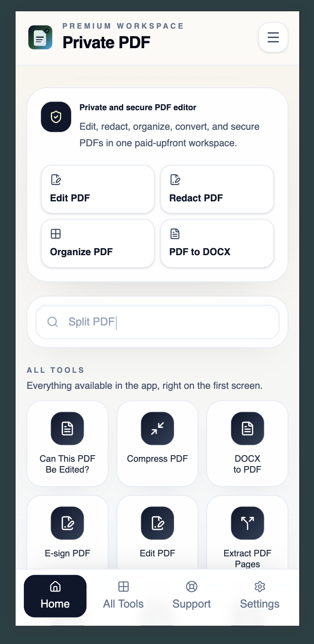Viewport: 314px width, 644px height.
Task: Click the Redact PDF quick action button
Action: coord(217,189)
